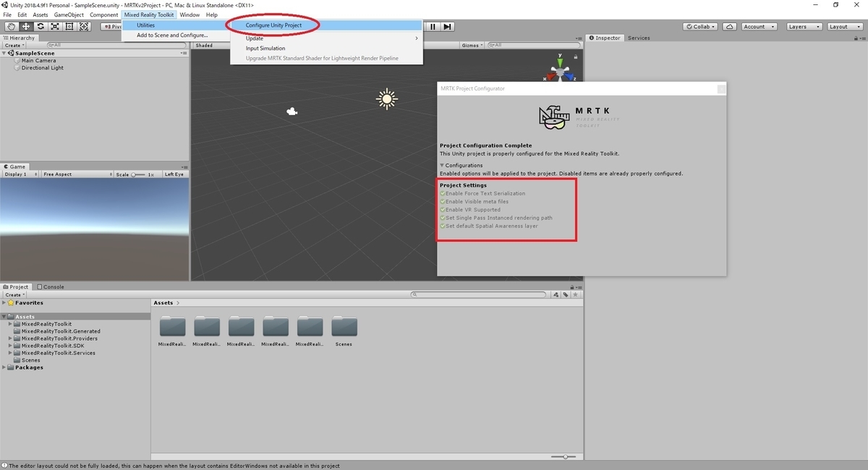Open the Hierarchy Create dropdown
Screen dimensions: 868x470
[x=14, y=45]
